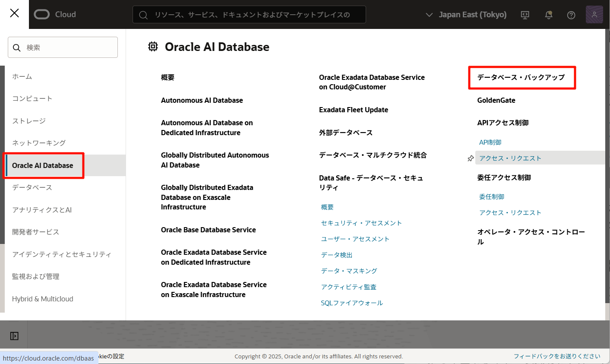The height and width of the screenshot is (364, 610).
Task: Close the navigation menu with the X icon
Action: (x=14, y=13)
